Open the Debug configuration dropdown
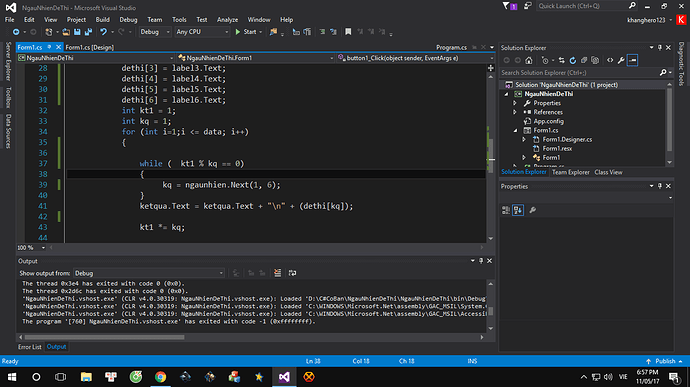 pyautogui.click(x=155, y=32)
